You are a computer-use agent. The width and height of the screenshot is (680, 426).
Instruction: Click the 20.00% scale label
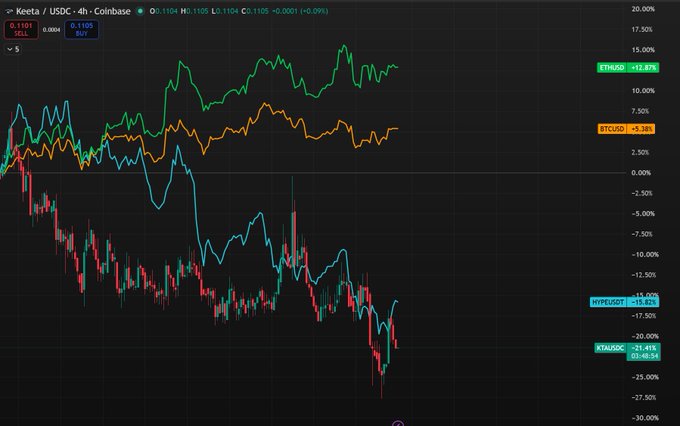click(643, 9)
